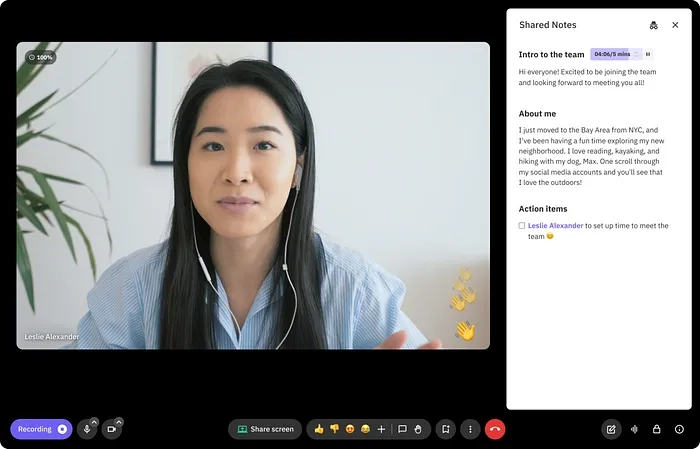Expand camera options chevron
The height and width of the screenshot is (449, 700).
tap(119, 421)
